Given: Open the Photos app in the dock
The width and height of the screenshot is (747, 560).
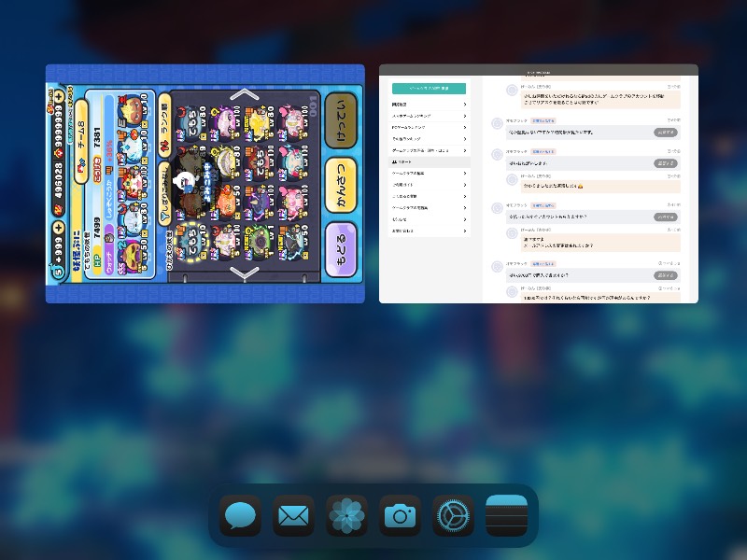Looking at the screenshot, I should (x=346, y=516).
